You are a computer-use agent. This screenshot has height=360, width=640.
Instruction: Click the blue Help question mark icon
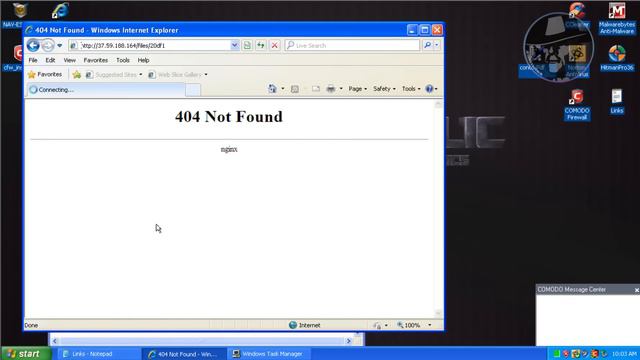pyautogui.click(x=429, y=89)
